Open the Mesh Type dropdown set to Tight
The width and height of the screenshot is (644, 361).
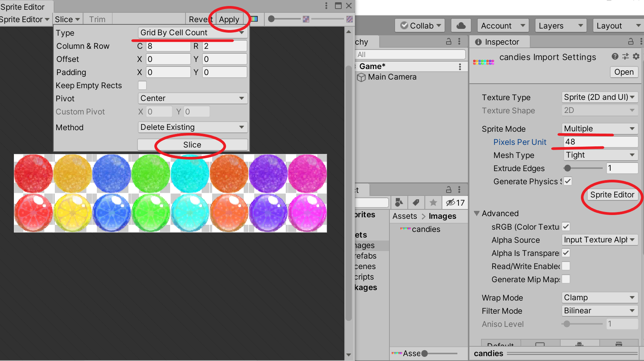point(601,155)
